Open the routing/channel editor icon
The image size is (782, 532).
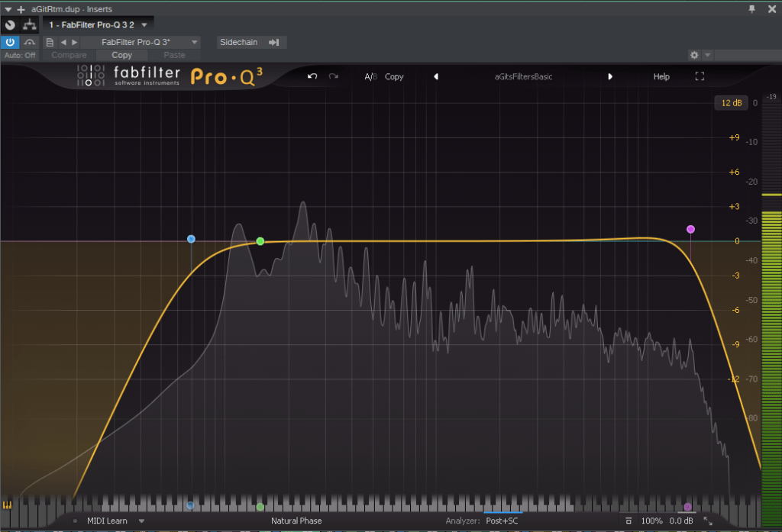click(30, 25)
